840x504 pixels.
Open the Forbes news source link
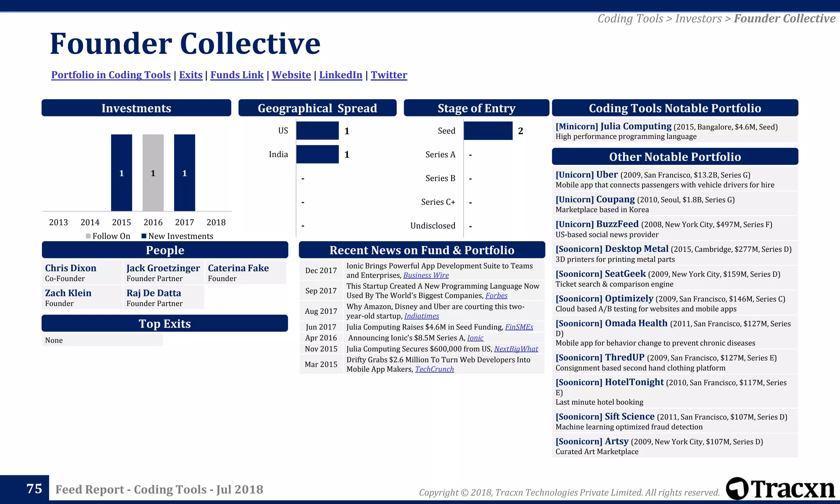coord(496,295)
